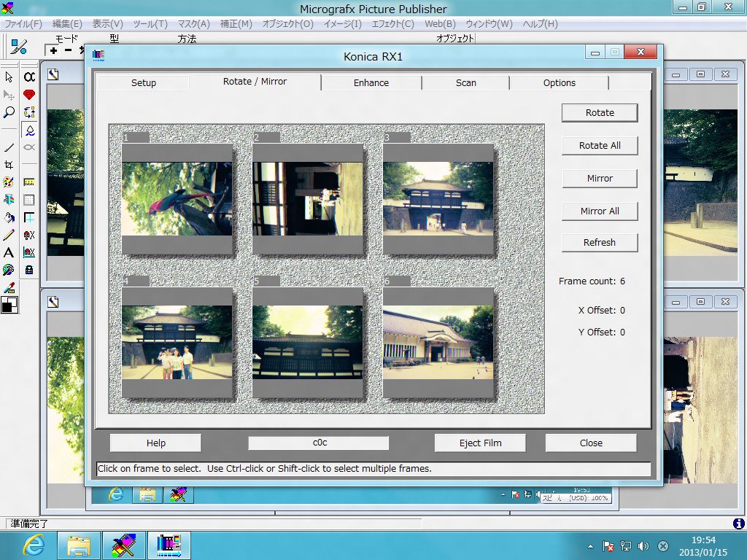The height and width of the screenshot is (560, 747).
Task: Click the alpha symbol icon
Action: click(29, 77)
